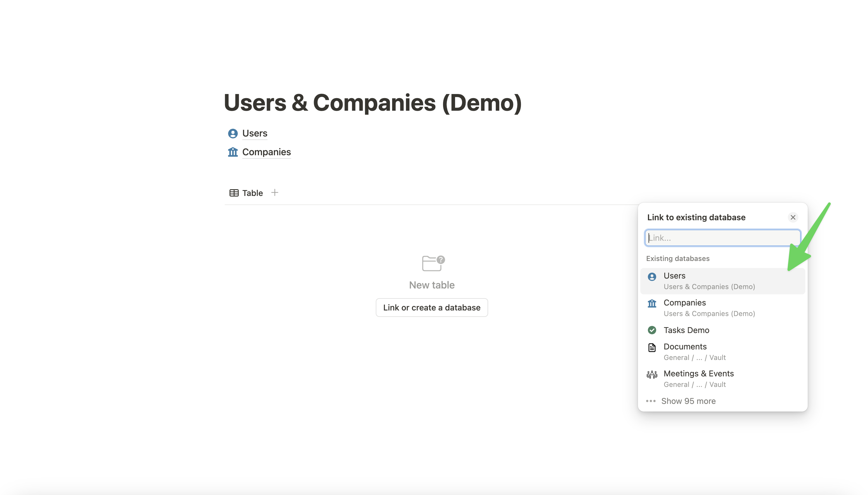Add a new view with plus icon
The height and width of the screenshot is (495, 868).
(275, 192)
